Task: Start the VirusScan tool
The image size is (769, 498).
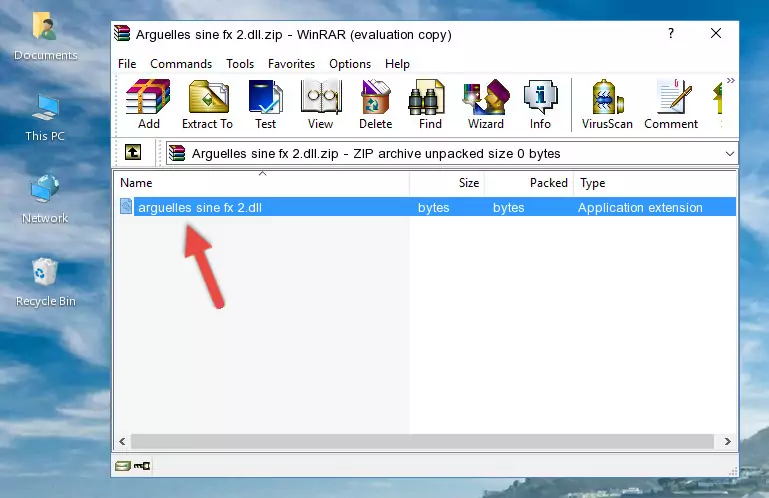Action: [607, 104]
